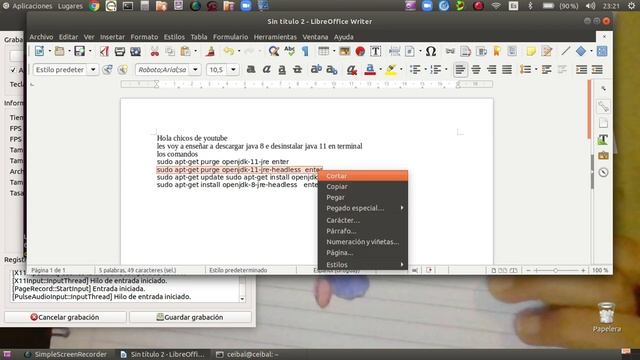Screen dimensions: 640x360
Task: Cut selection with the scissors icon
Action: (155, 51)
